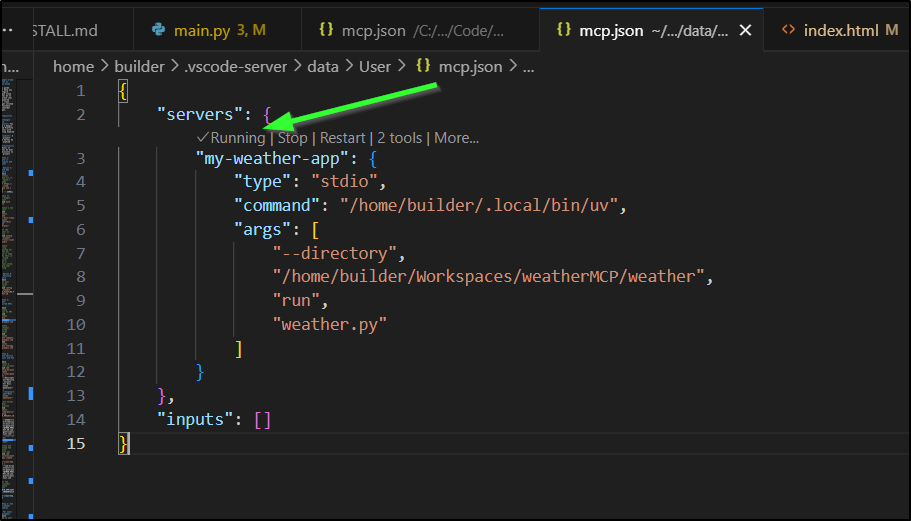Expand the 'More...' code lens options
Screen dimensions: 911x521
(456, 138)
